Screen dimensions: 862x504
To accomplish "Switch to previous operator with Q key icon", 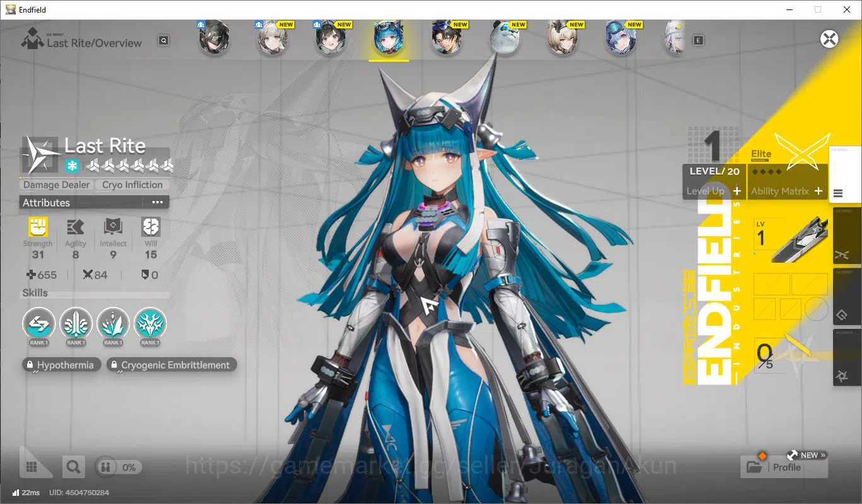I will click(164, 40).
